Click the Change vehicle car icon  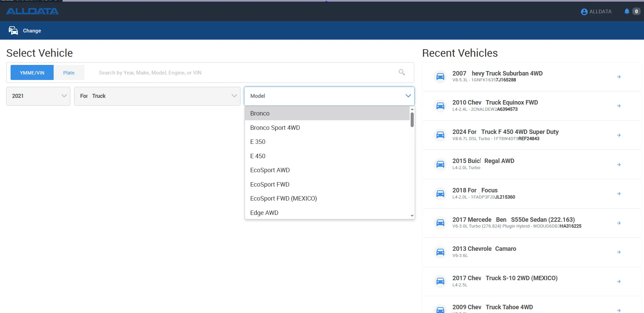13,31
